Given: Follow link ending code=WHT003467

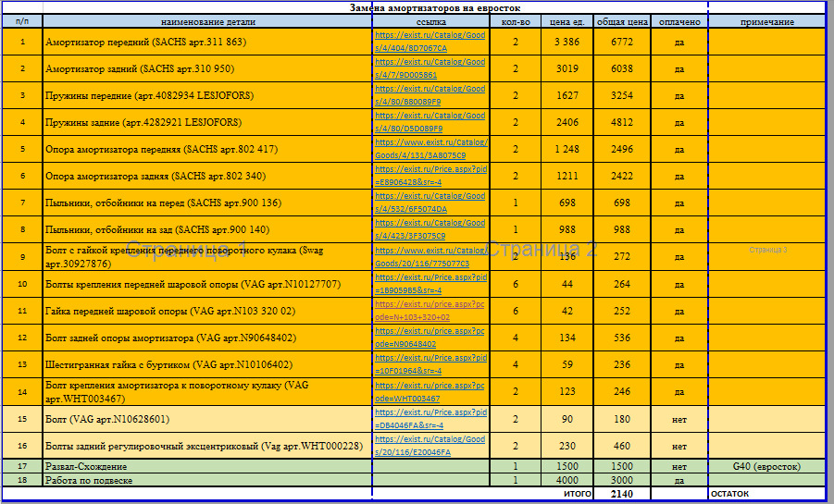Looking at the screenshot, I should [x=429, y=392].
